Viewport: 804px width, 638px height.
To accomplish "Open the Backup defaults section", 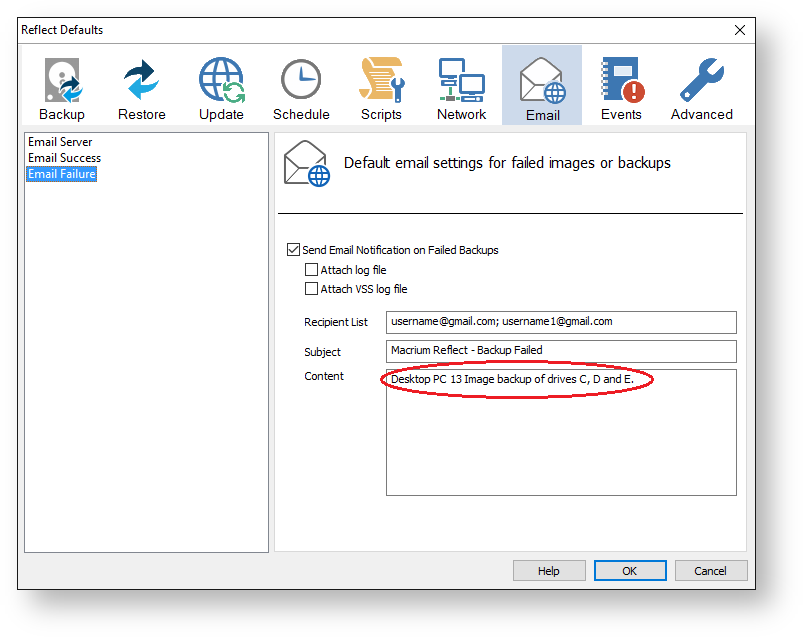I will pos(62,88).
